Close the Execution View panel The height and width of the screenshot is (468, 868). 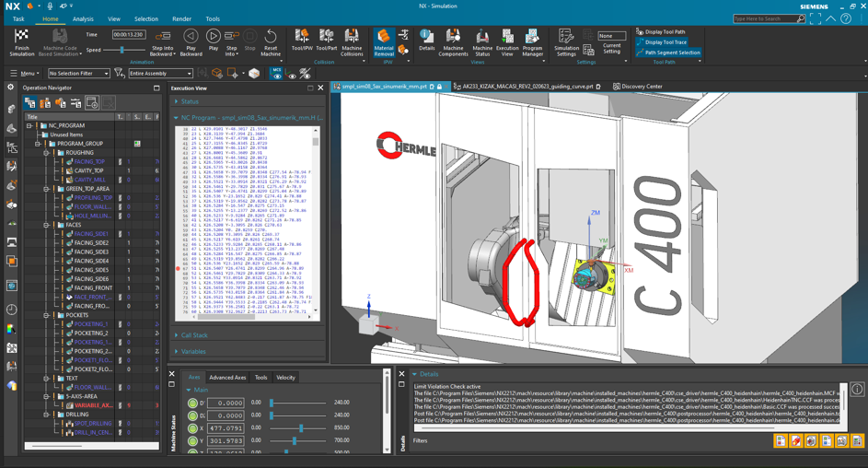click(x=320, y=88)
